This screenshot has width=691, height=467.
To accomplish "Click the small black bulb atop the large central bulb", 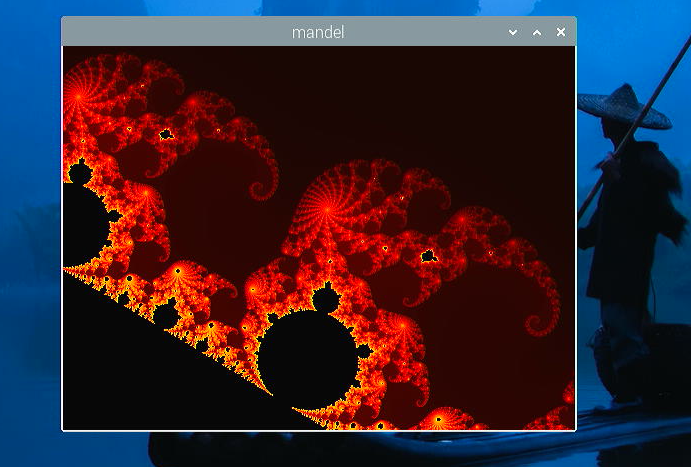I will point(325,299).
